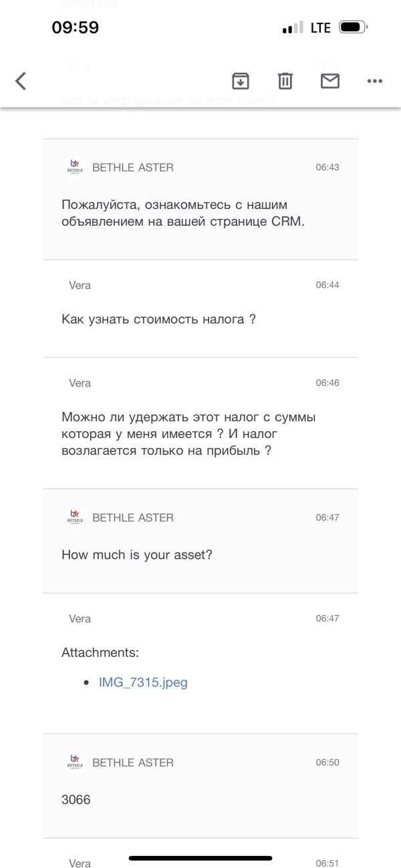Viewport: 401px width, 868px height.
Task: Delete the conversation with trash icon
Action: [285, 81]
